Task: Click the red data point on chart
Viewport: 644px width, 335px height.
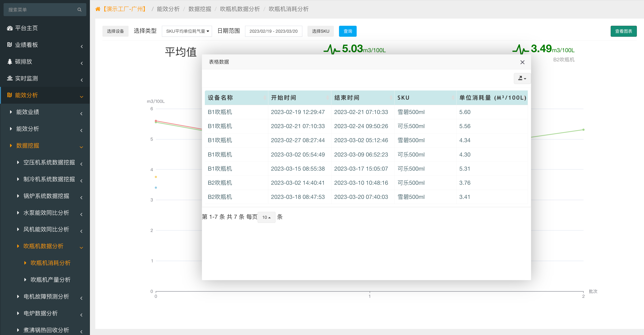Action: 156,121
